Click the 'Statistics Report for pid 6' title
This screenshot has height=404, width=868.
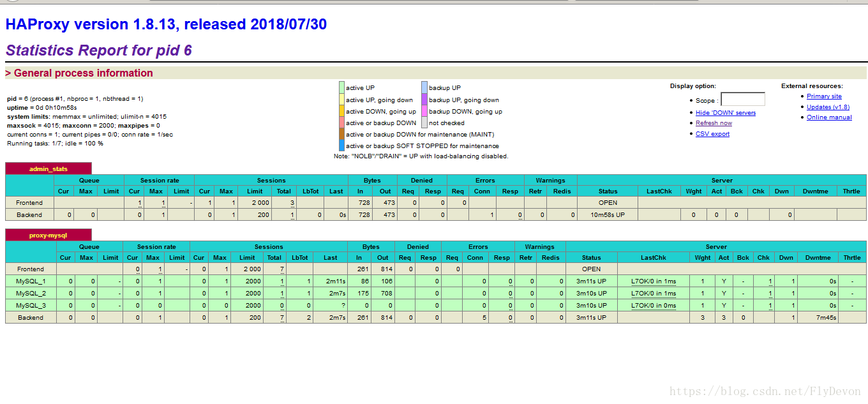99,50
